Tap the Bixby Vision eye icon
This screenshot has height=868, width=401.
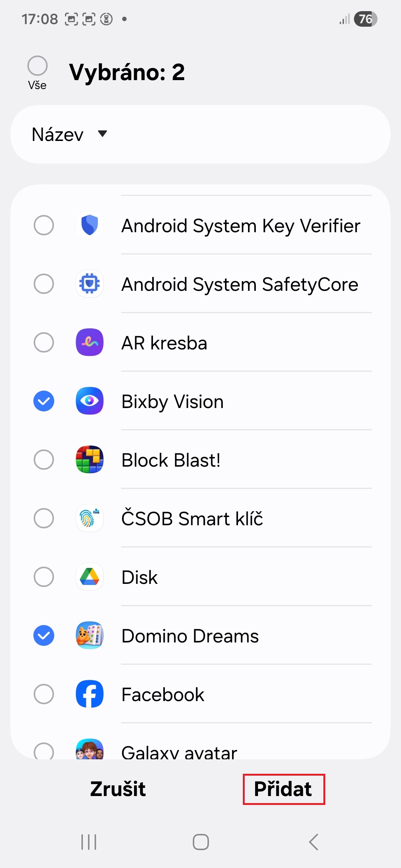[x=89, y=401]
